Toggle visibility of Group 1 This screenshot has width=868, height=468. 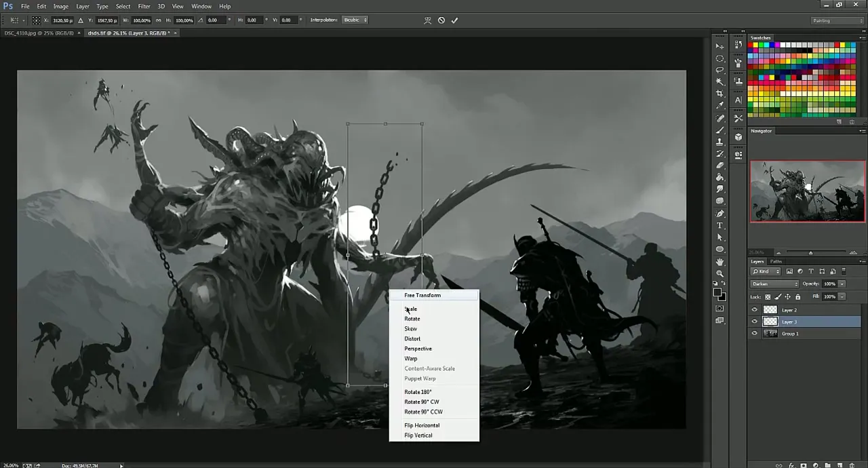point(755,334)
